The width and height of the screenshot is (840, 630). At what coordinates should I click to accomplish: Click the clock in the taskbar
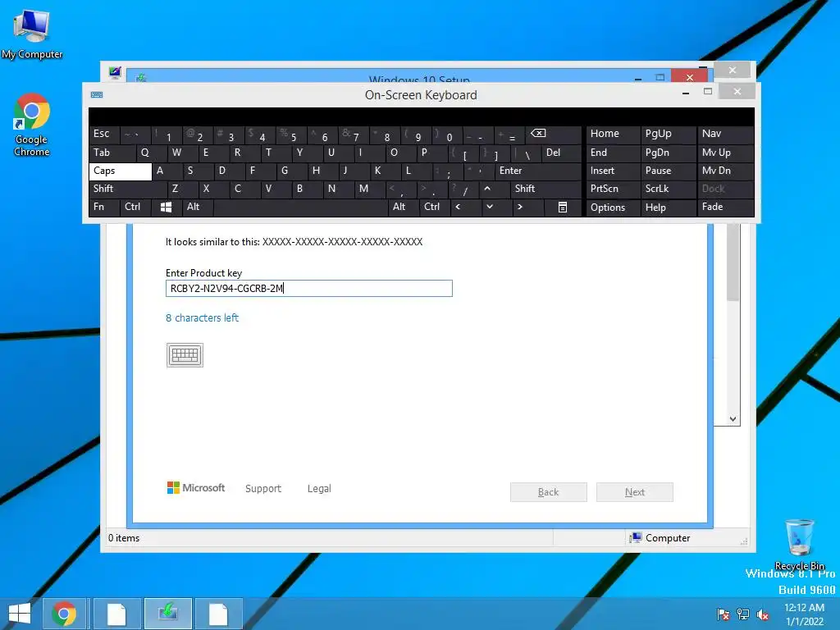pos(804,614)
